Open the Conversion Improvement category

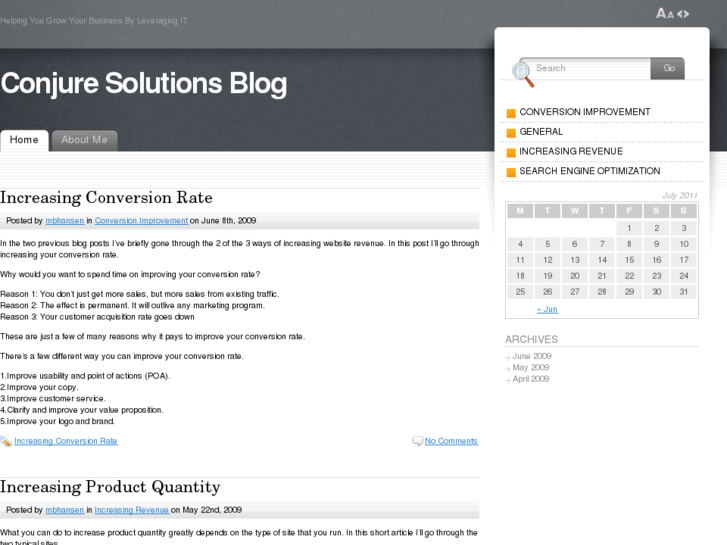(x=585, y=112)
